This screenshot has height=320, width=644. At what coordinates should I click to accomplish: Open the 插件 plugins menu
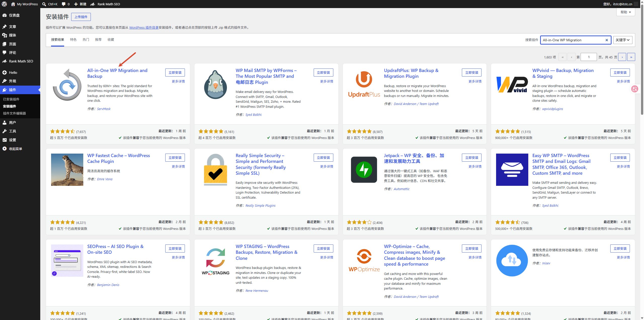click(x=20, y=90)
